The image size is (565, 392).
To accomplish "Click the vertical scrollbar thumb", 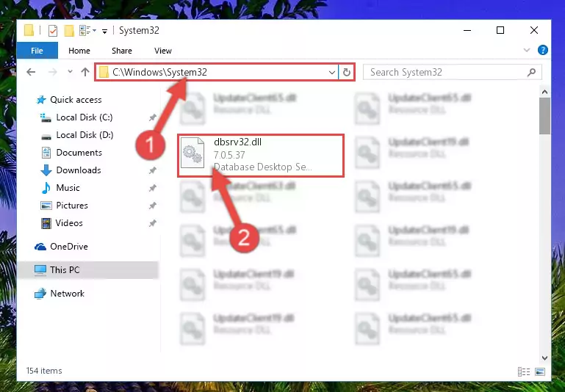I will [545, 116].
